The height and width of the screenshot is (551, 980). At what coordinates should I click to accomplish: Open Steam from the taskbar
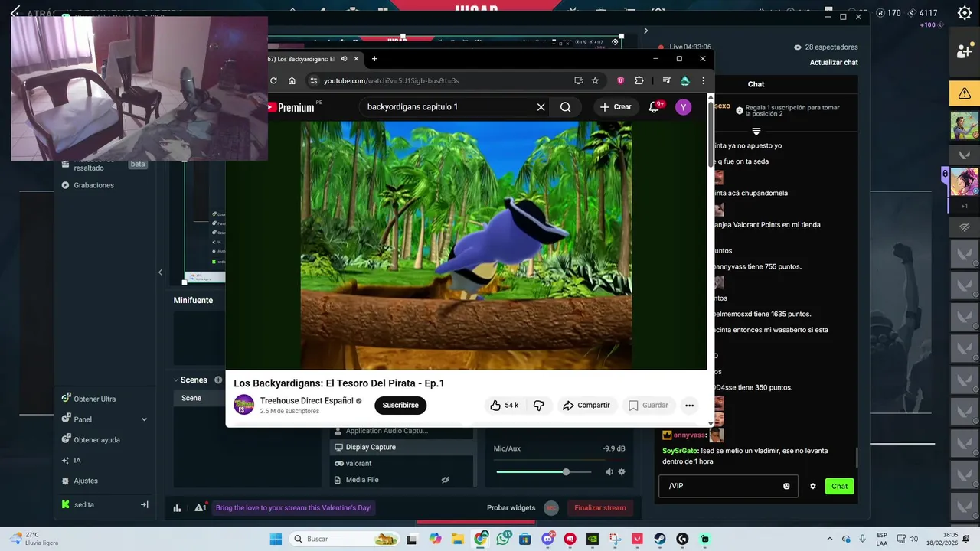pos(659,539)
